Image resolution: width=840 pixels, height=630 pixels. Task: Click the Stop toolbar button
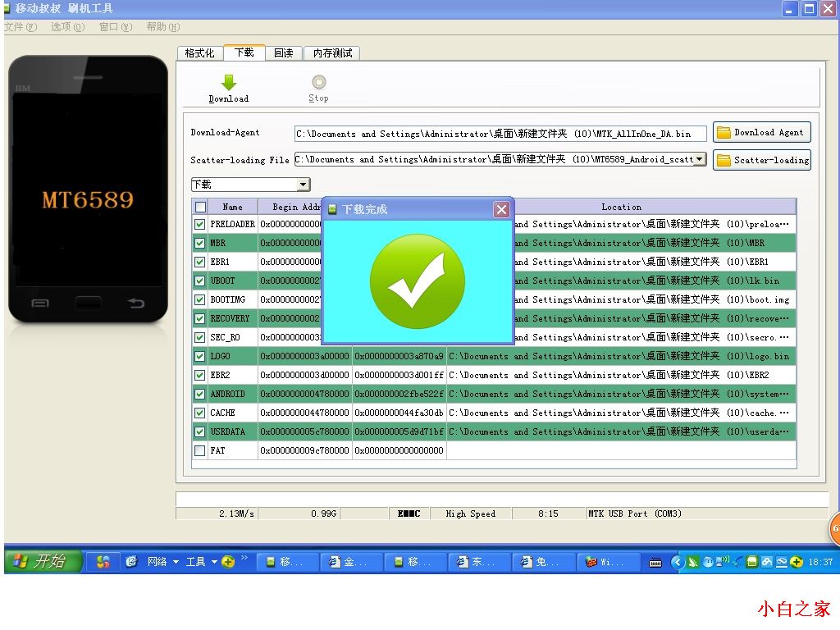pos(319,89)
